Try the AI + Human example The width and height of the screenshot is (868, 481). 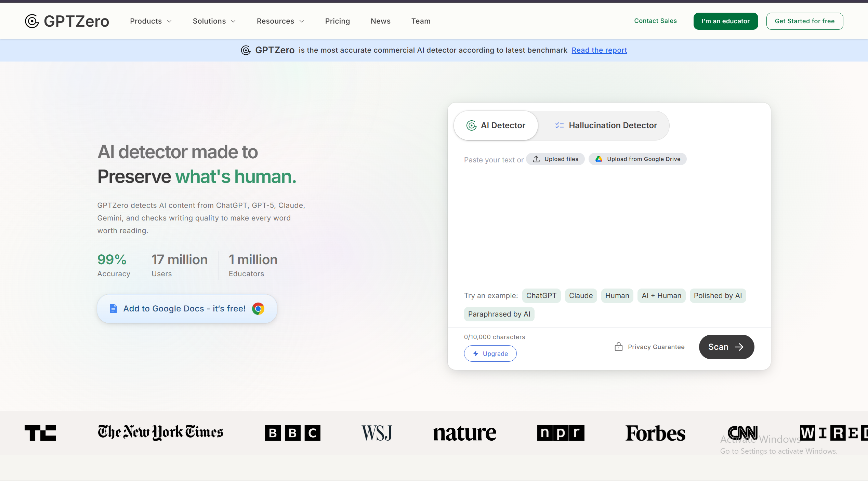[x=661, y=296]
